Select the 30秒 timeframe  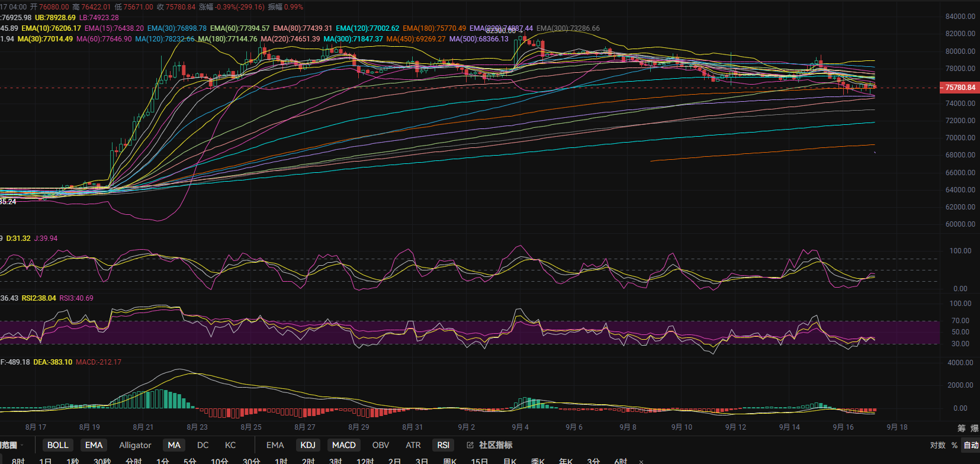click(x=102, y=460)
